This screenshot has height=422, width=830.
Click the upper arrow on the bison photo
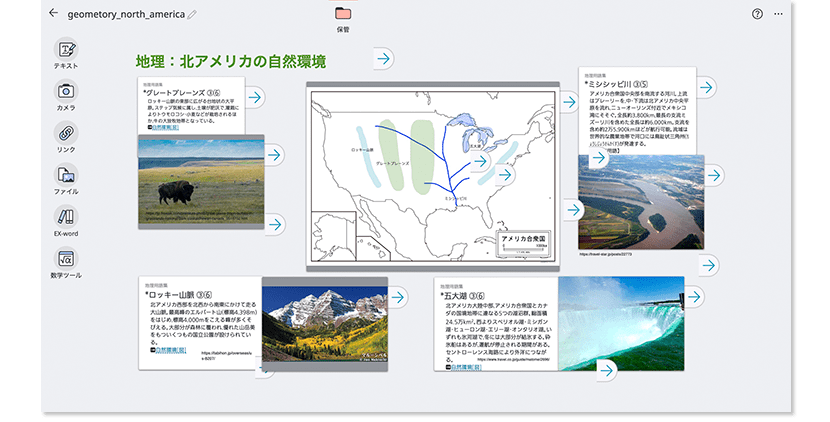[x=275, y=155]
